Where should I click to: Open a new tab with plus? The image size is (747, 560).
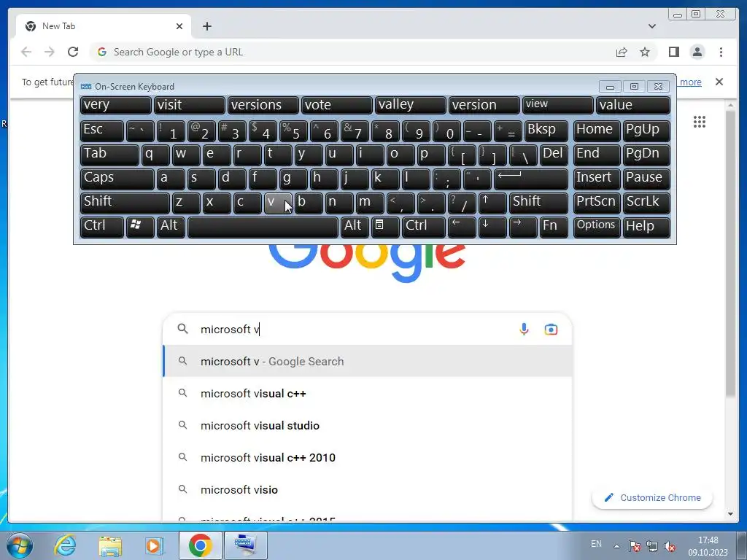[206, 26]
